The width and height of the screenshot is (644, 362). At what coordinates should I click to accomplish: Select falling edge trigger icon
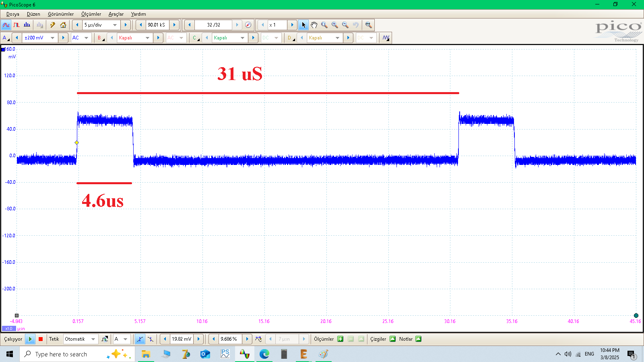click(151, 339)
